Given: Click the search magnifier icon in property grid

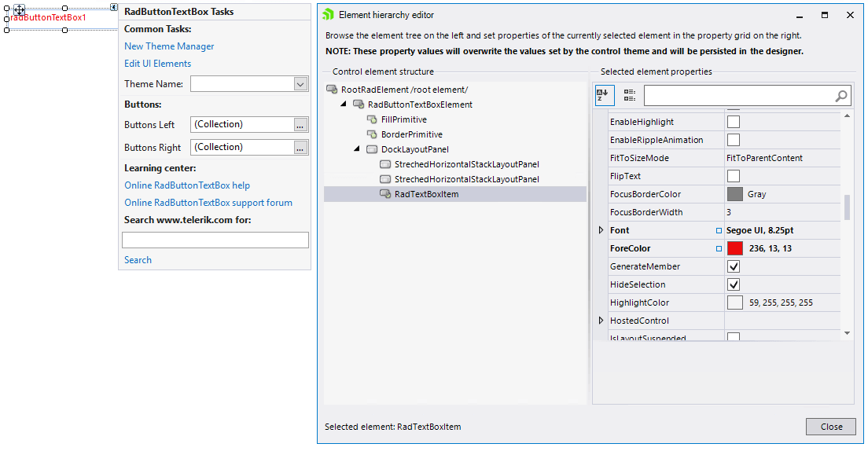Looking at the screenshot, I should pos(841,96).
